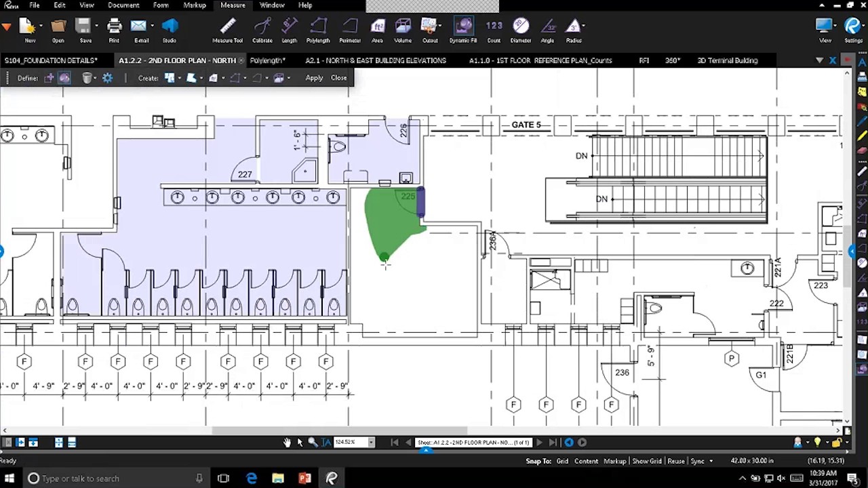Toggle the Sync option
Image resolution: width=868 pixels, height=488 pixels.
(x=697, y=461)
